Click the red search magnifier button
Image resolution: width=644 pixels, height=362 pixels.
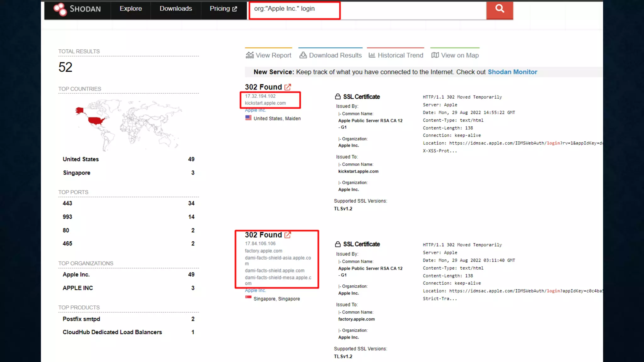point(499,9)
